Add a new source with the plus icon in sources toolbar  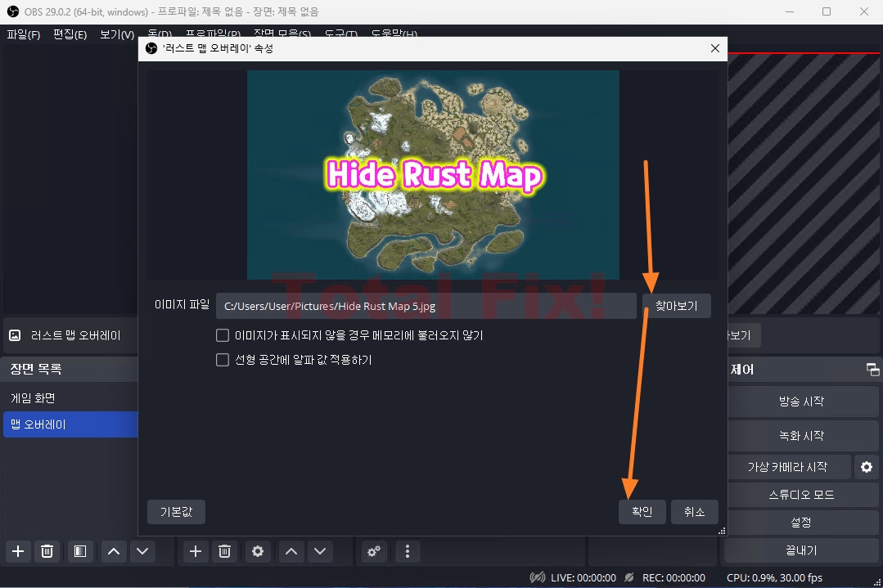coord(196,551)
